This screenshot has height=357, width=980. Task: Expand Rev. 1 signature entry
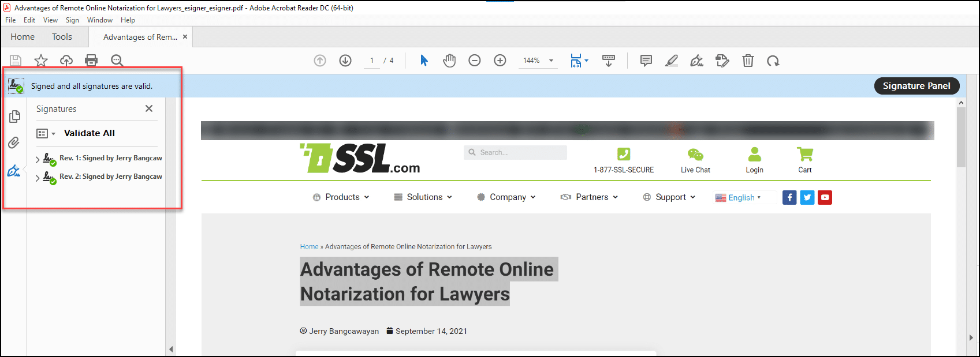point(38,159)
